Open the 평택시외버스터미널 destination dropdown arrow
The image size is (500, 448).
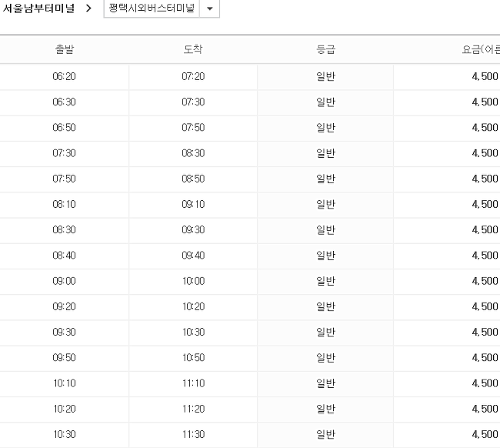pos(209,8)
